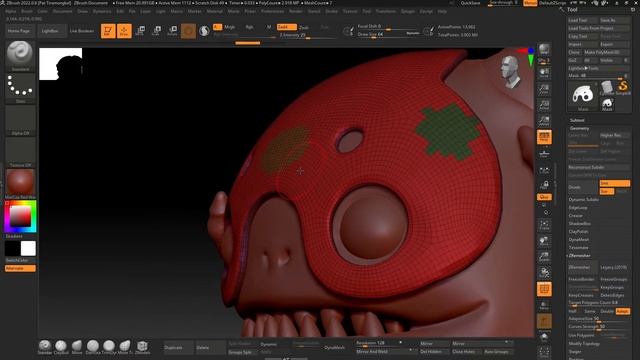Viewport: 640px width, 360px height.
Task: Select the DamStandard brush at the bottom
Action: coord(93,347)
